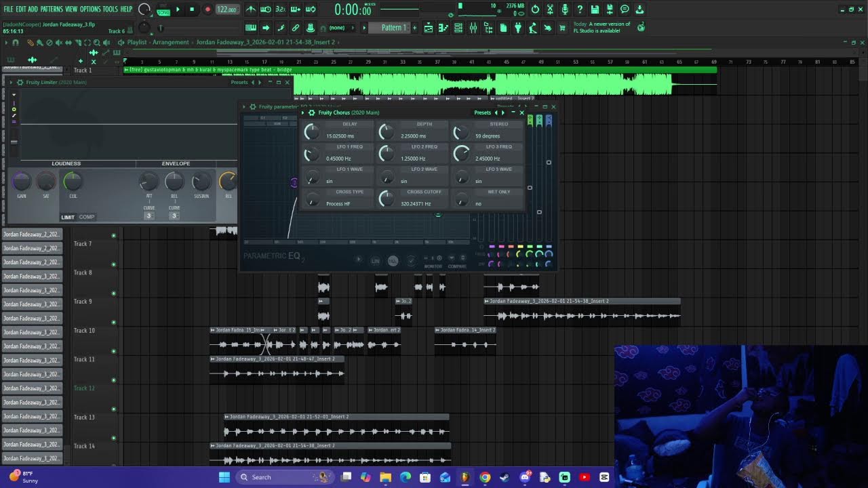Click the help question mark icon
This screenshot has height=488, width=868.
580,9
